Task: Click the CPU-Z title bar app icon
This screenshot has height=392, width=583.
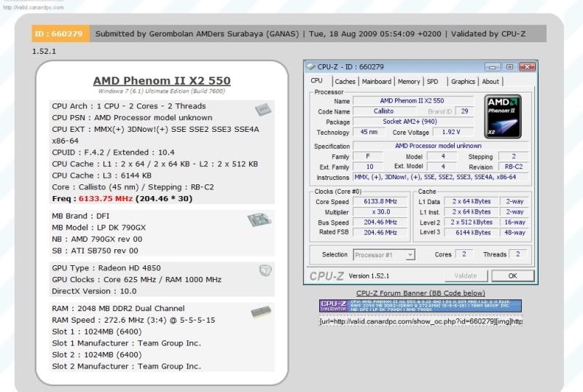Action: (312, 67)
